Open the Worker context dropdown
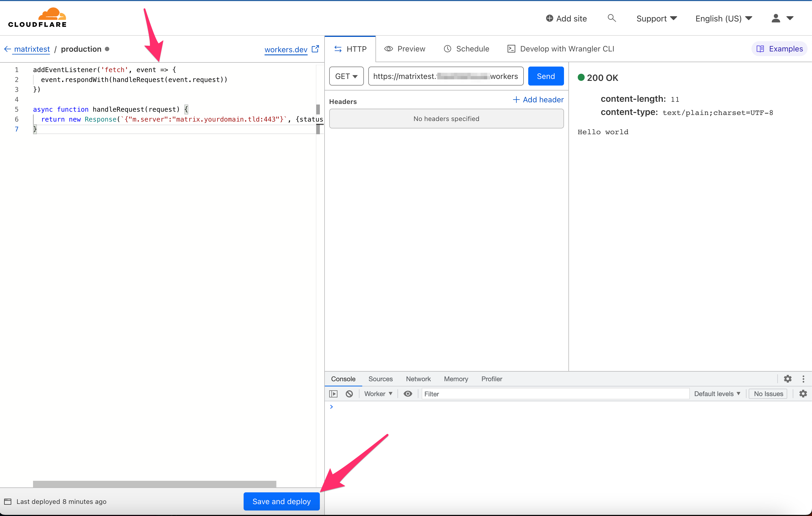This screenshot has height=516, width=812. click(x=378, y=394)
